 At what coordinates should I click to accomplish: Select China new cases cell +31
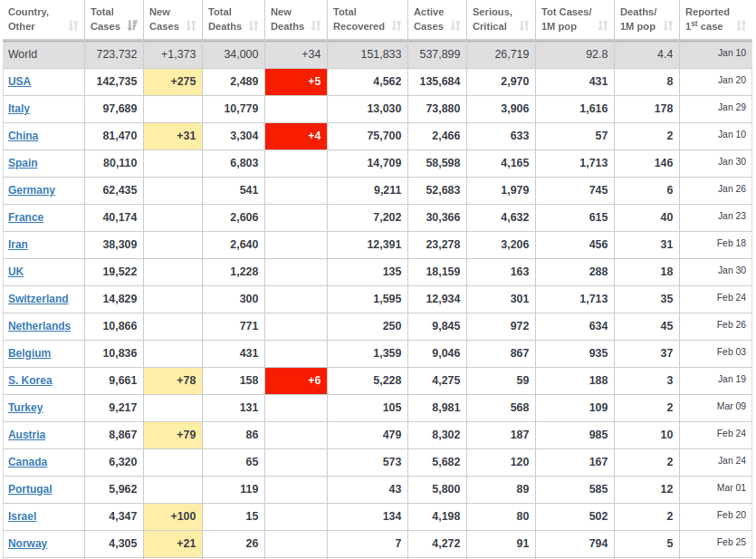pos(173,136)
